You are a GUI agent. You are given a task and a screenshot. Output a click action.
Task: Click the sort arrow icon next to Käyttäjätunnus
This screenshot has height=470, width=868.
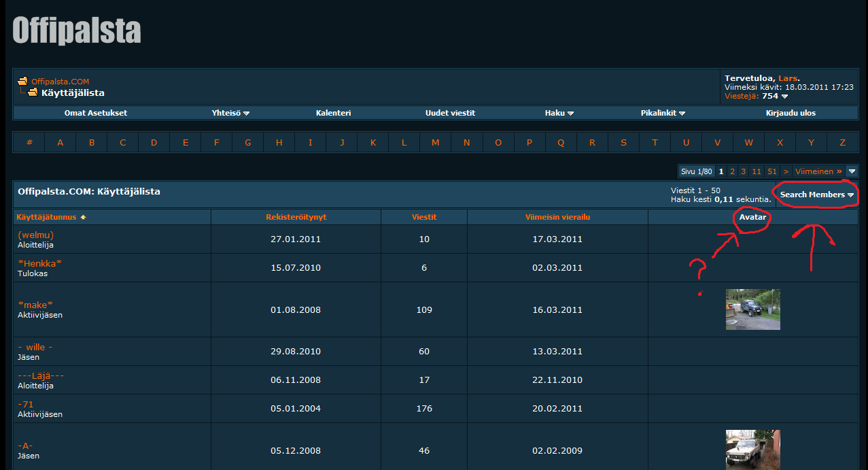[x=83, y=218]
